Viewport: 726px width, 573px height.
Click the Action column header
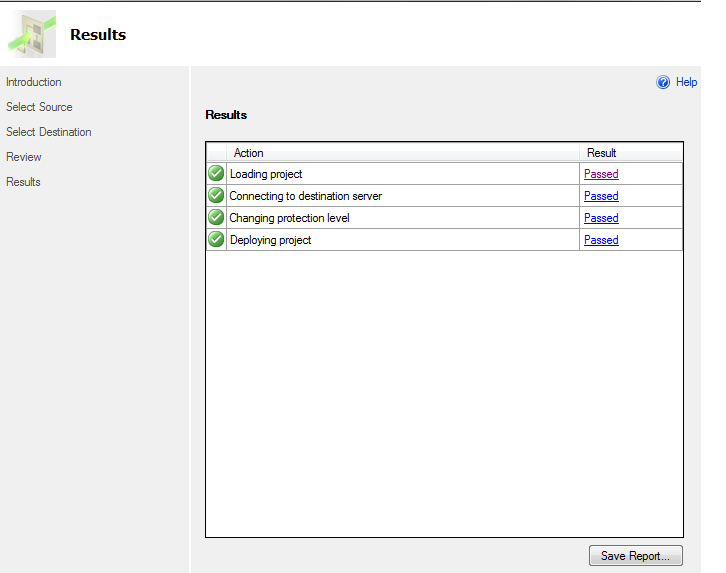tap(249, 153)
